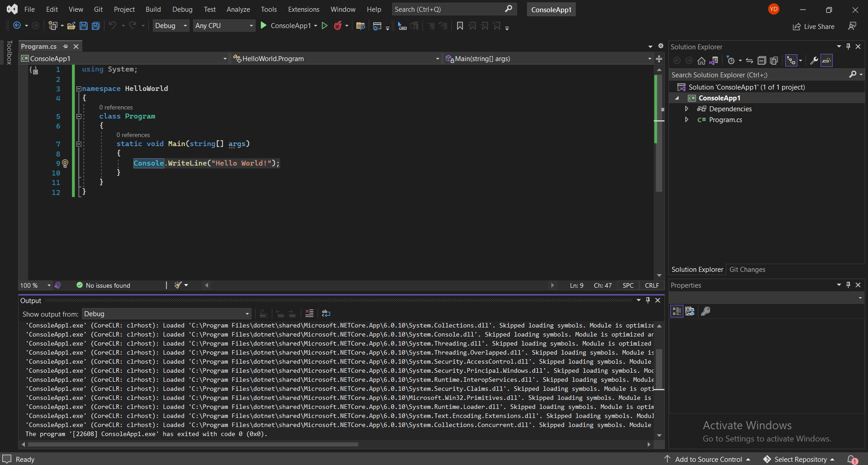
Task: Toggle auto-hide pin on Output panel
Action: tap(648, 300)
